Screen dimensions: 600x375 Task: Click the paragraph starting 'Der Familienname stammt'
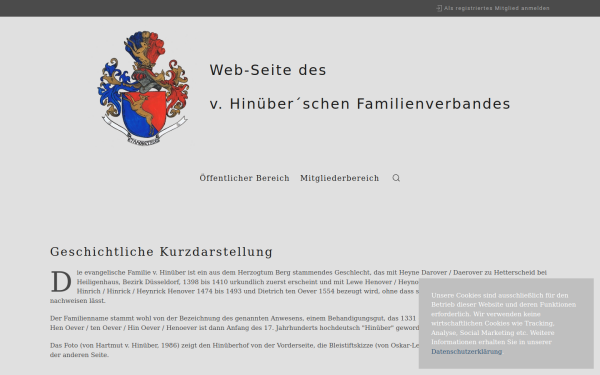click(x=234, y=323)
